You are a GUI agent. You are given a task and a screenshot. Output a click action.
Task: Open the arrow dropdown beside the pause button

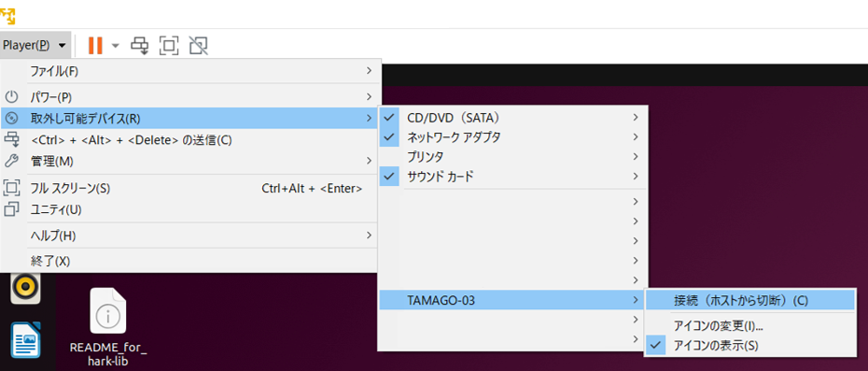tap(115, 46)
